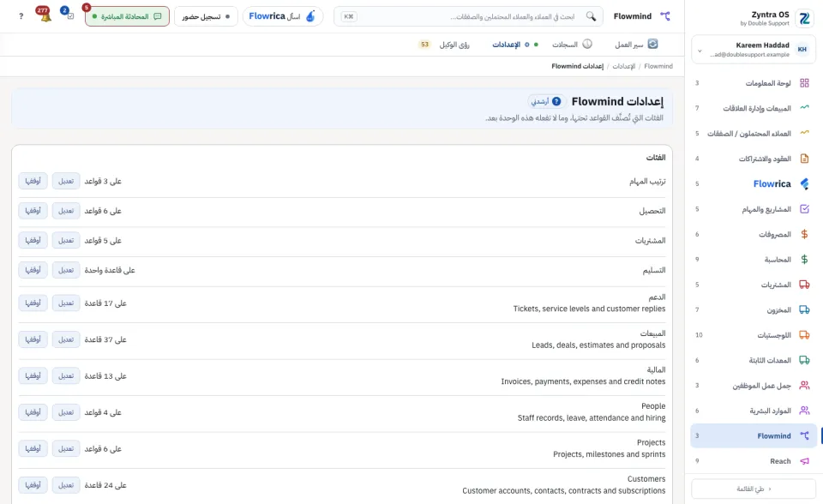This screenshot has width=823, height=504.
Task: Click the 53 badge beside رؤى الوكيل
Action: coord(424,45)
